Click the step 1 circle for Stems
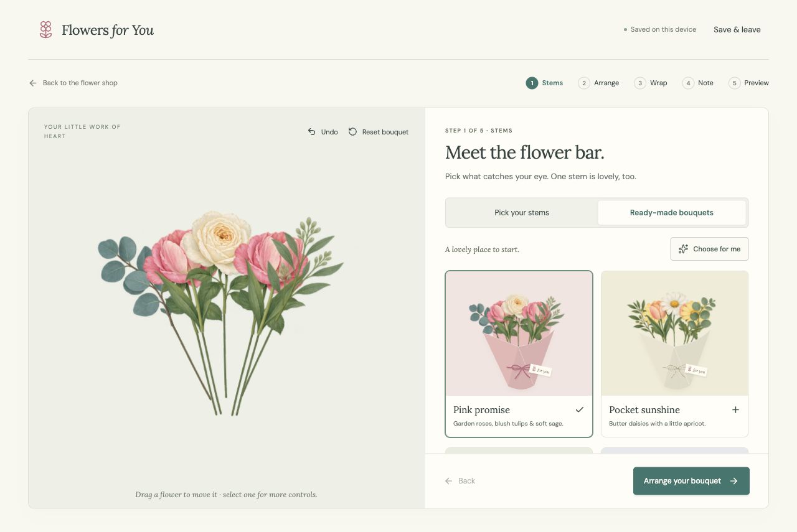Screen dimensions: 797x532 coord(532,83)
